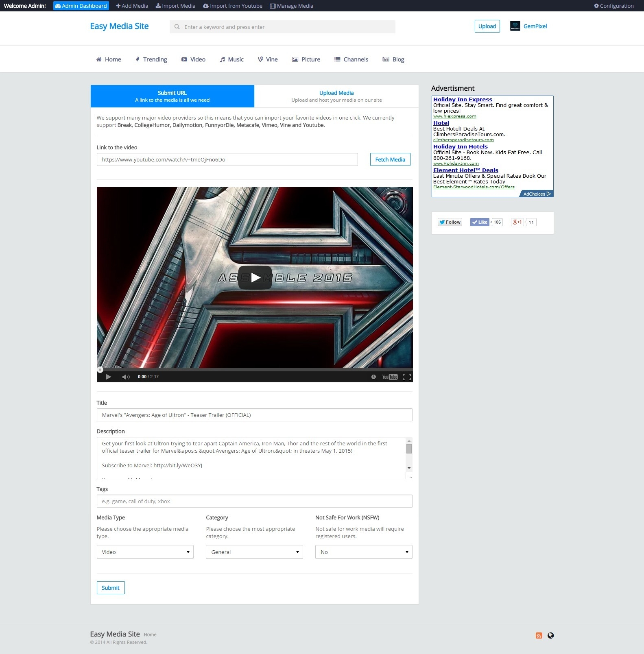The height and width of the screenshot is (654, 644).
Task: Go to Easy Media Site logo
Action: click(119, 26)
